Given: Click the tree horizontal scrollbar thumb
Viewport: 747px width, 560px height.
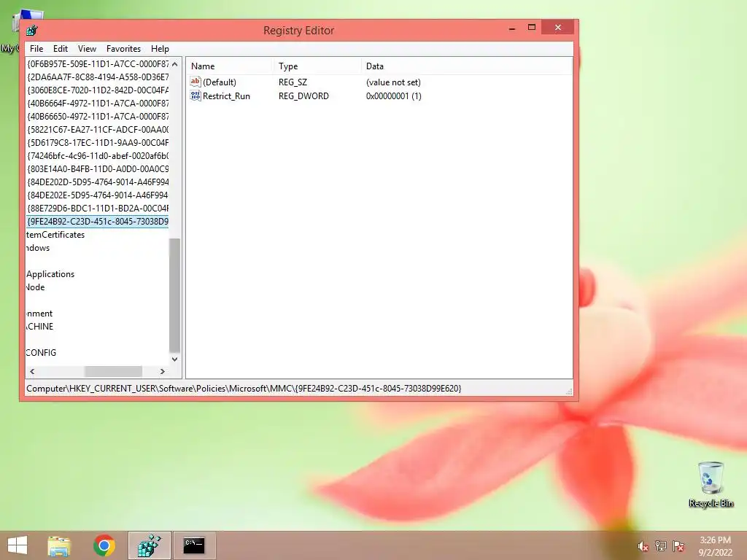Looking at the screenshot, I should pyautogui.click(x=113, y=371).
